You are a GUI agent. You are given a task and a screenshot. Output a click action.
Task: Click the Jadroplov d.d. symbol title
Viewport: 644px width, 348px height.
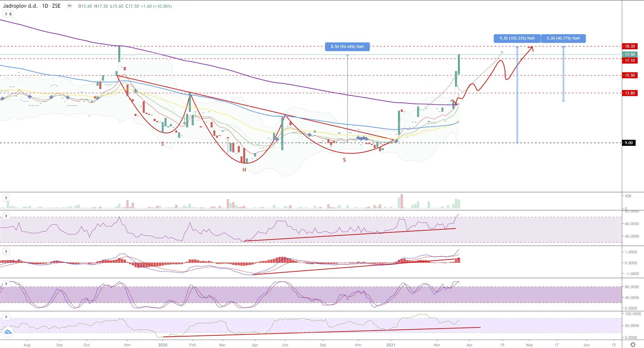click(20, 6)
